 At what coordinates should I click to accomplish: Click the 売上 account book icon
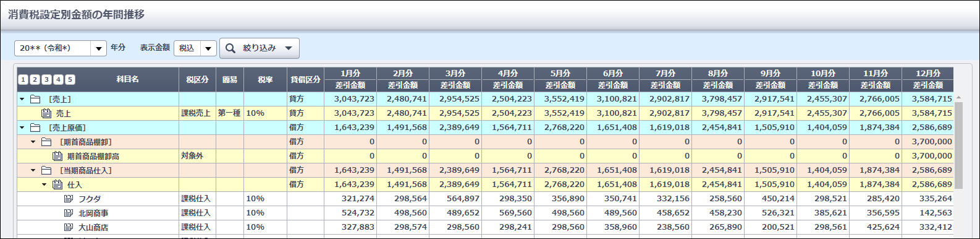pos(46,113)
